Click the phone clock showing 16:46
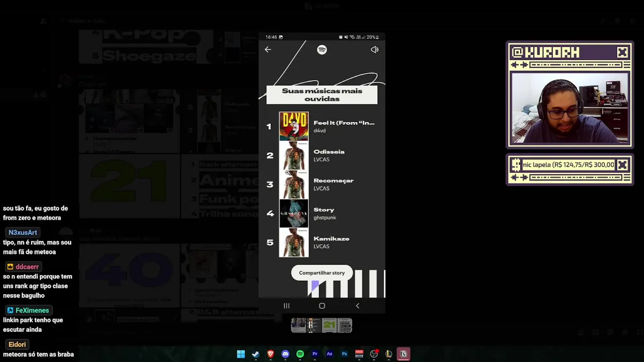Viewport: 644px width, 362px height. (271, 37)
